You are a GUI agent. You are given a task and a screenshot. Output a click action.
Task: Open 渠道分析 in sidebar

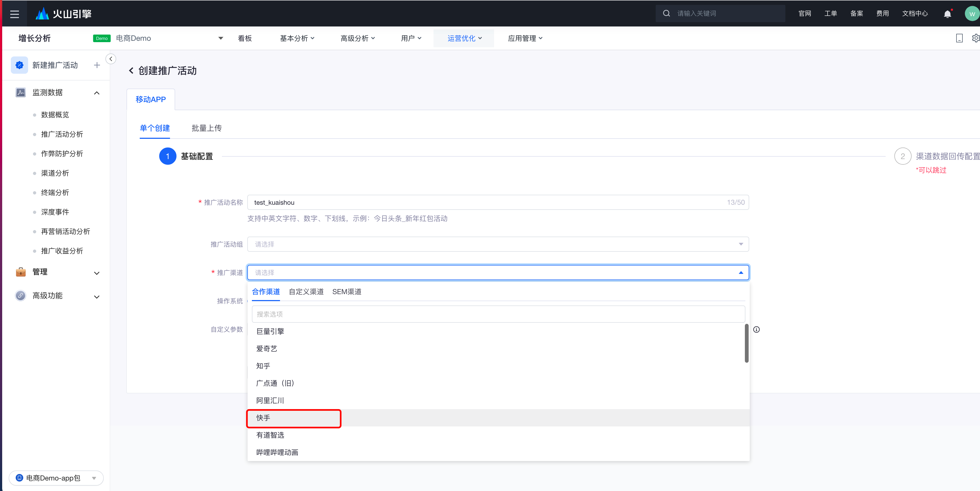tap(55, 173)
